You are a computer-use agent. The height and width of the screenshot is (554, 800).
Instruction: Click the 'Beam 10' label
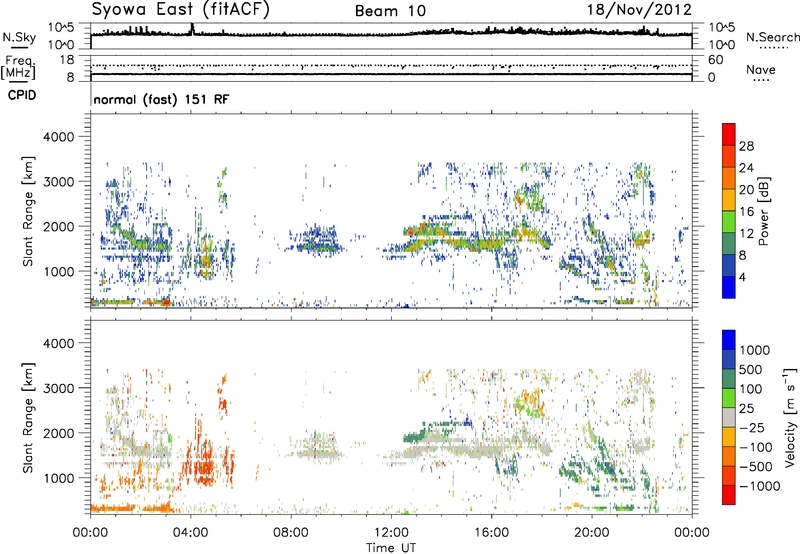(x=390, y=11)
